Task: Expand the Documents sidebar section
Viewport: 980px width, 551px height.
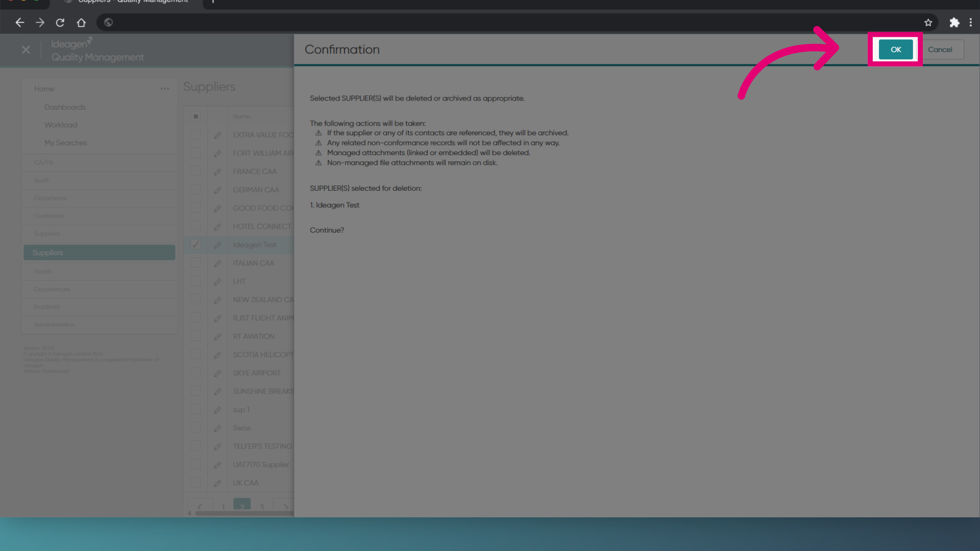Action: point(100,198)
